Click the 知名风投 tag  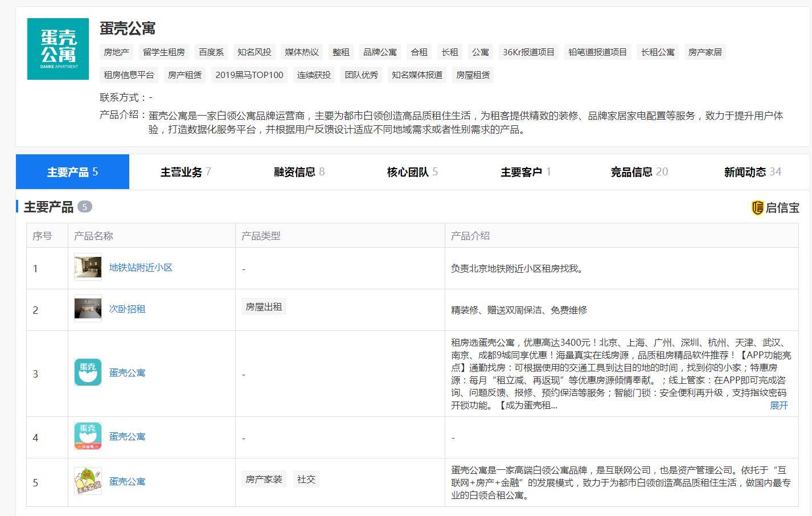click(255, 52)
